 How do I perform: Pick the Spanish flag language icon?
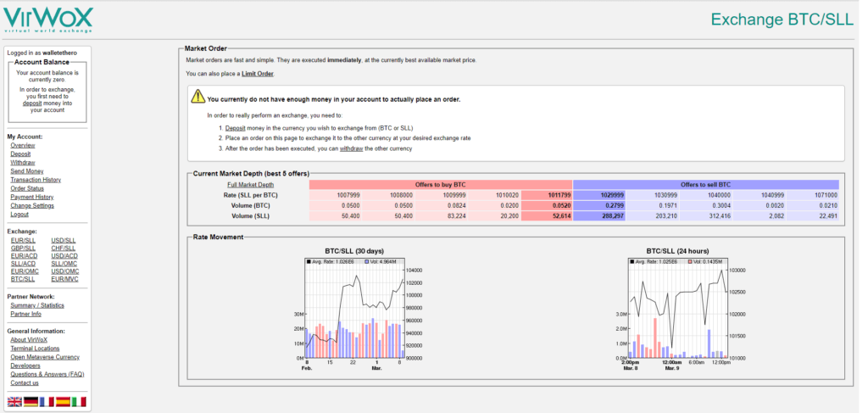pos(63,401)
